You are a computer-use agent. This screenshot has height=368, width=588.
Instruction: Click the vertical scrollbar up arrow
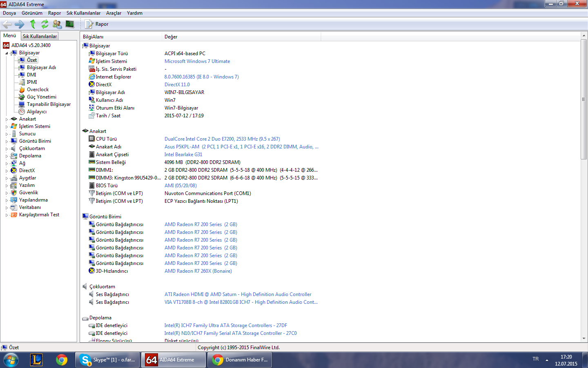click(x=584, y=36)
